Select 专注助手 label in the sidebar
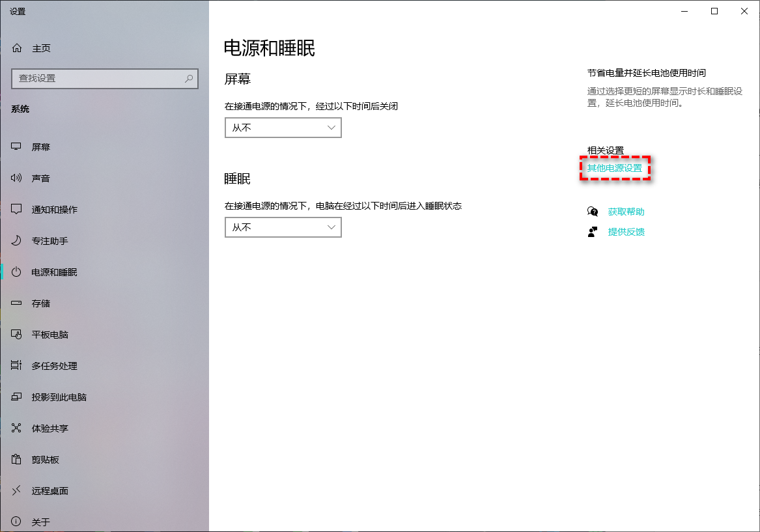 pos(49,241)
